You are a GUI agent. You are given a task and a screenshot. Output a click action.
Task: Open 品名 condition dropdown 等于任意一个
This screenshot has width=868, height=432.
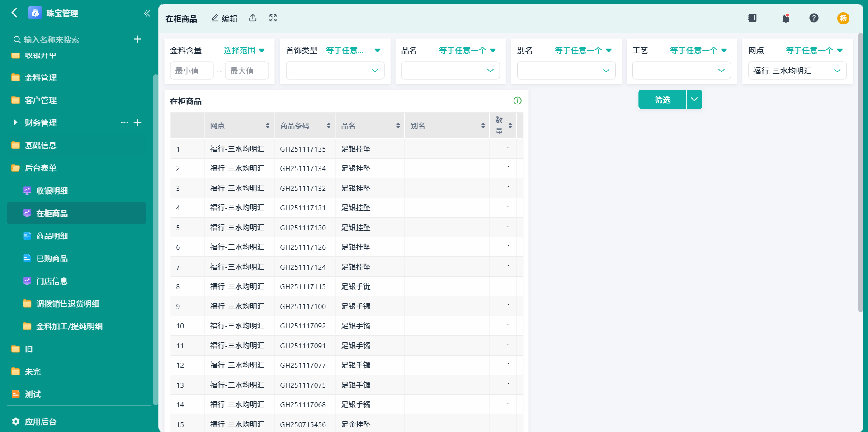coord(467,50)
